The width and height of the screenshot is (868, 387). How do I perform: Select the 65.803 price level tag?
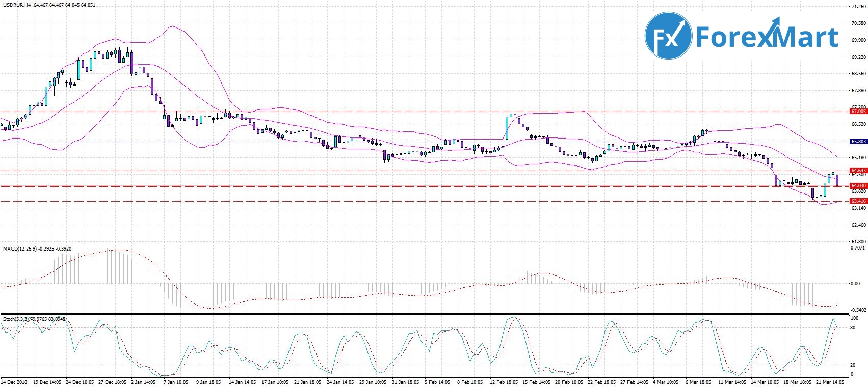pos(858,142)
